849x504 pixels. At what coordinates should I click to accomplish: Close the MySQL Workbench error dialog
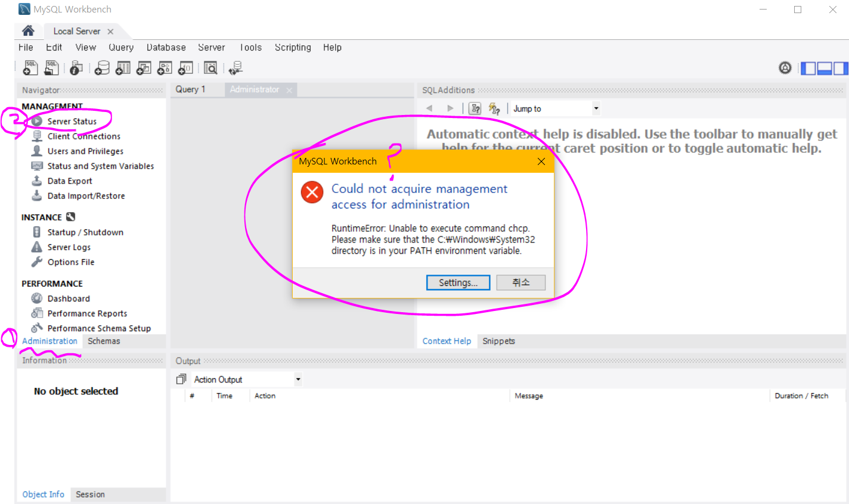click(541, 161)
